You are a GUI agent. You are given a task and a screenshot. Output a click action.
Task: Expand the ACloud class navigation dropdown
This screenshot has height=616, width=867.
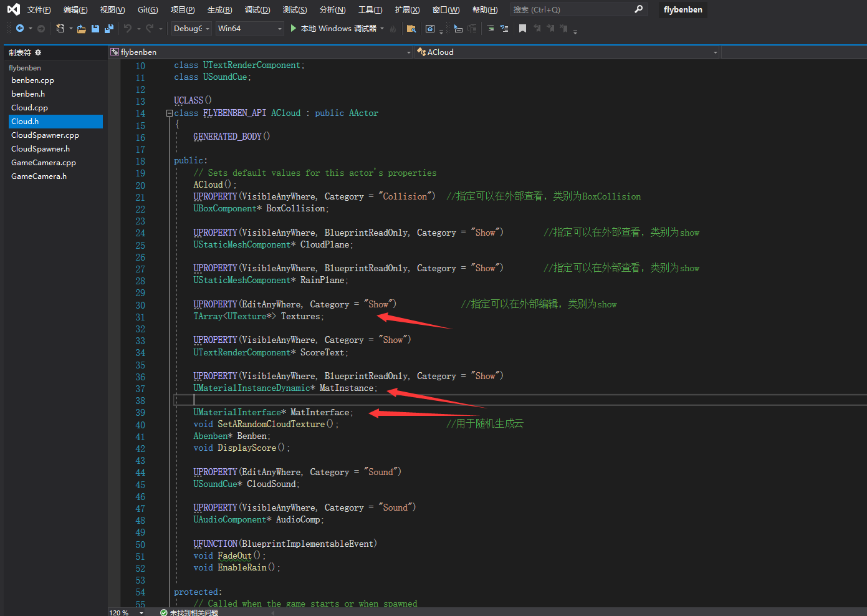click(x=715, y=52)
